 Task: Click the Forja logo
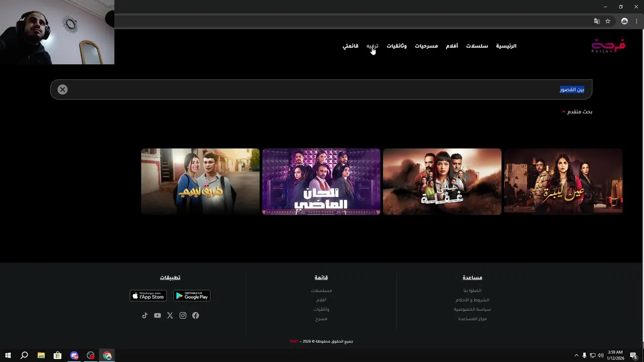[x=608, y=46]
